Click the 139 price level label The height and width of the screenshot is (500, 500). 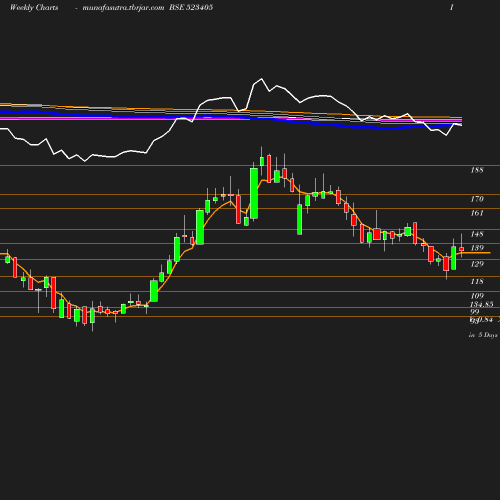(477, 248)
